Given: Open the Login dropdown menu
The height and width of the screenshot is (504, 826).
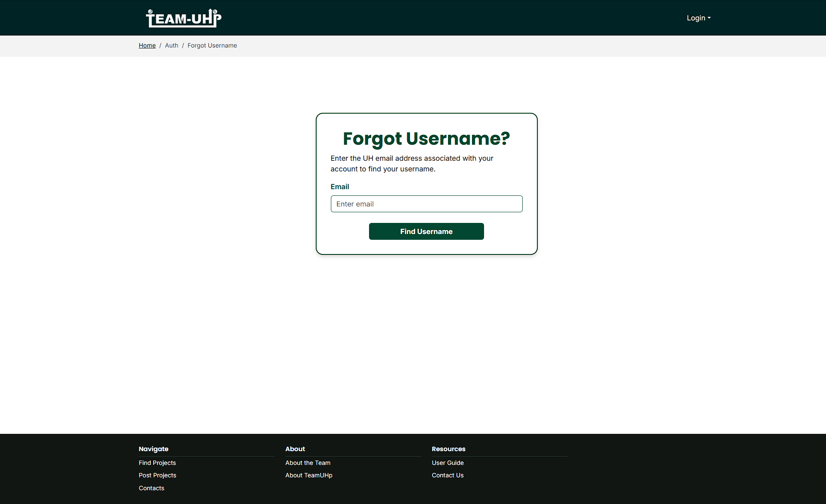Looking at the screenshot, I should [x=698, y=18].
